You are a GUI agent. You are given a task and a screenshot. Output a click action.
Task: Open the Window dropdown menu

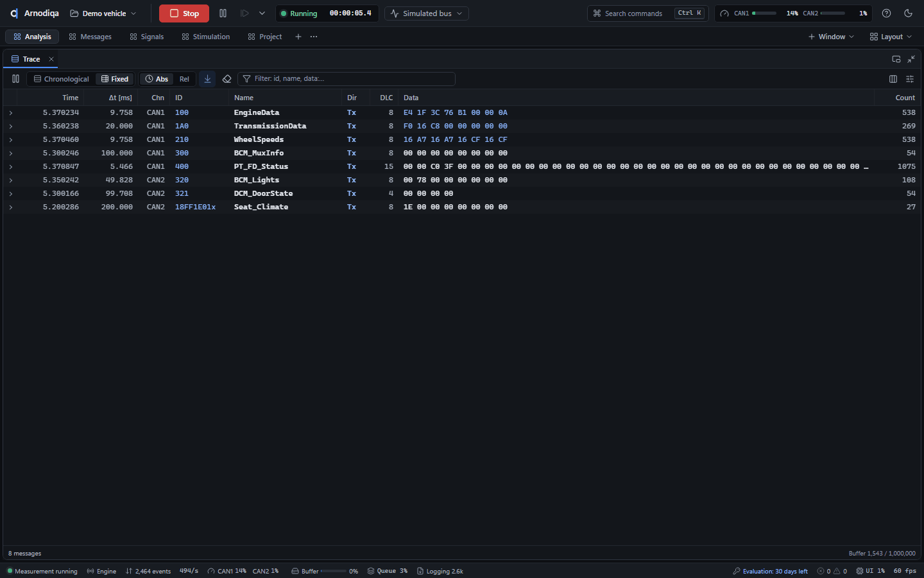click(831, 37)
